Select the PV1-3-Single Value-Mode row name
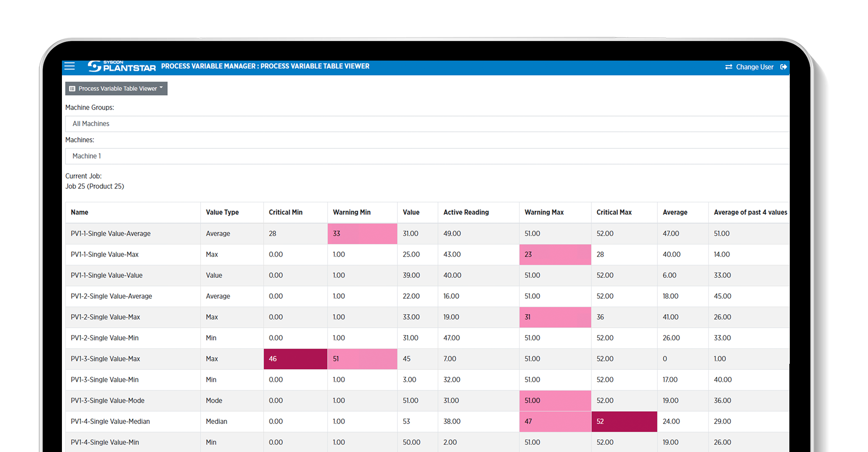Screen dimensions: 868x452 click(108, 400)
